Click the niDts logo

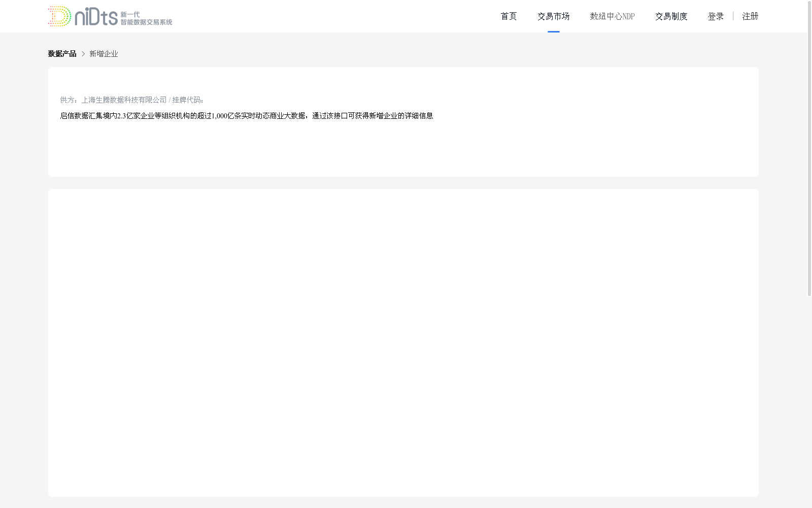tap(110, 16)
